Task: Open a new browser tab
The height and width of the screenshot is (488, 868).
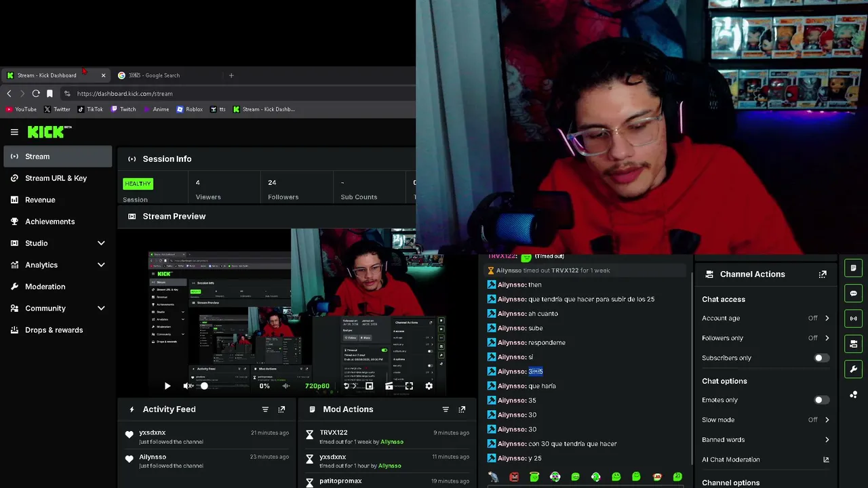Action: point(231,75)
